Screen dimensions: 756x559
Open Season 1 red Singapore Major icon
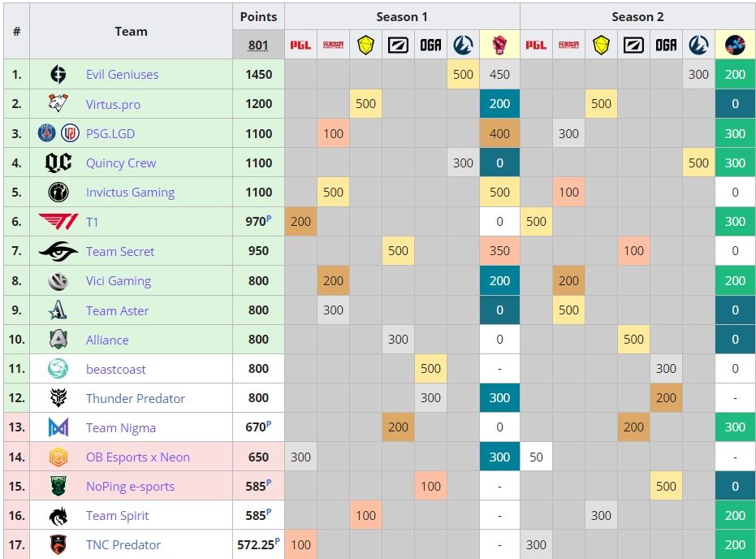[x=499, y=45]
